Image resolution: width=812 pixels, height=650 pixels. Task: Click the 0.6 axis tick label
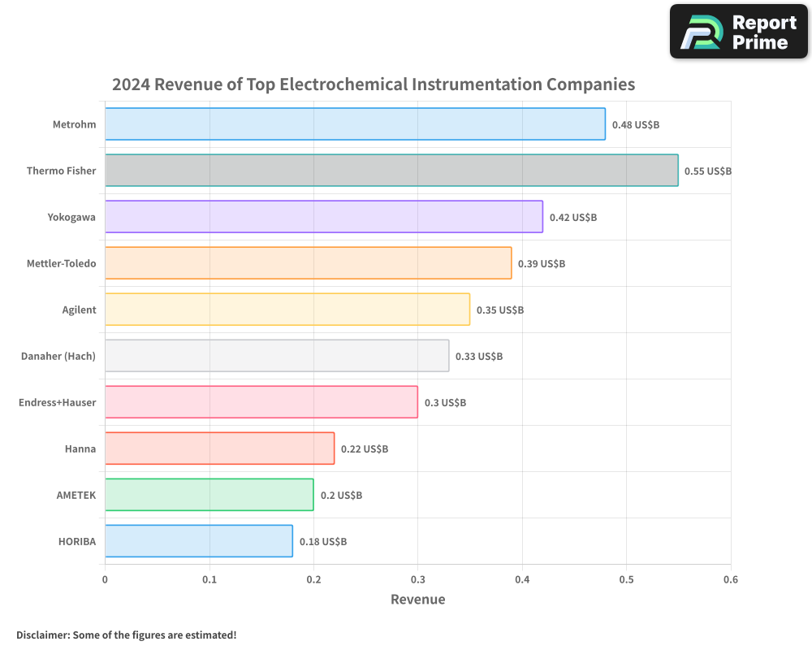click(731, 578)
